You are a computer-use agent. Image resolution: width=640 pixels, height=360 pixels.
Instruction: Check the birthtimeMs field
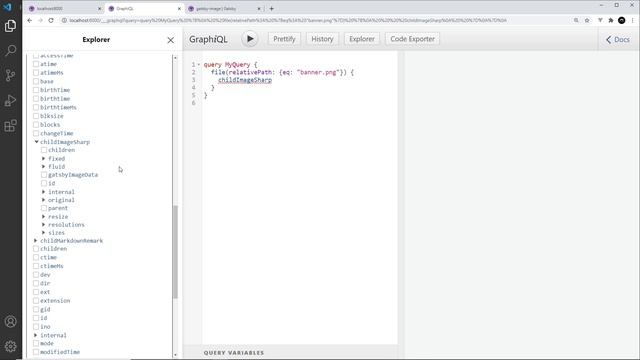pyautogui.click(x=36, y=107)
